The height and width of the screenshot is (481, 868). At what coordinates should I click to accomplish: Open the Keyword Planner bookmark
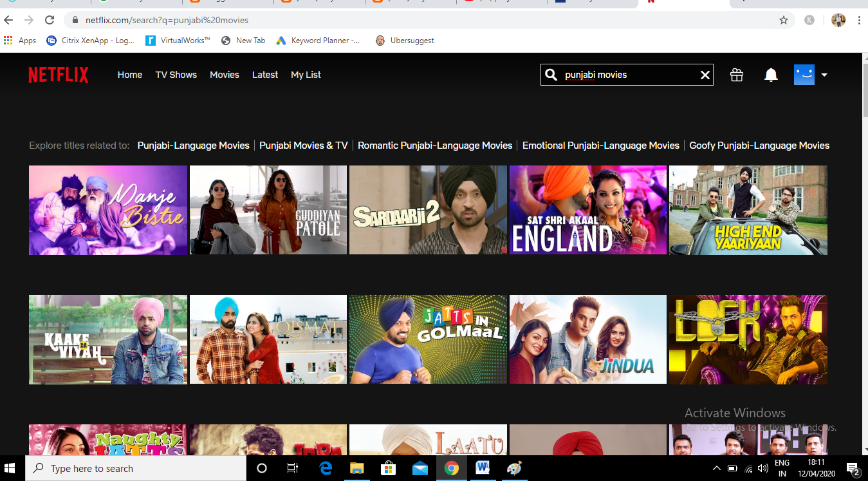pyautogui.click(x=319, y=41)
